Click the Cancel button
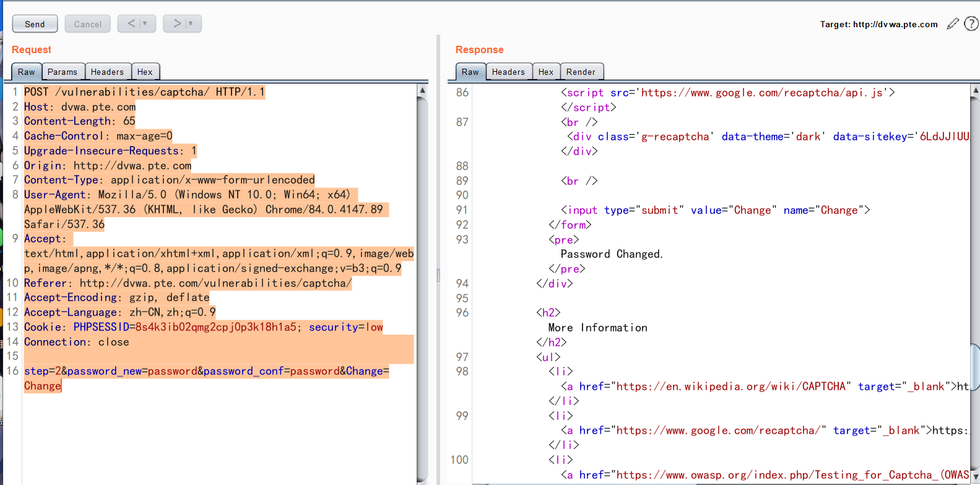This screenshot has width=980, height=485. click(x=87, y=24)
